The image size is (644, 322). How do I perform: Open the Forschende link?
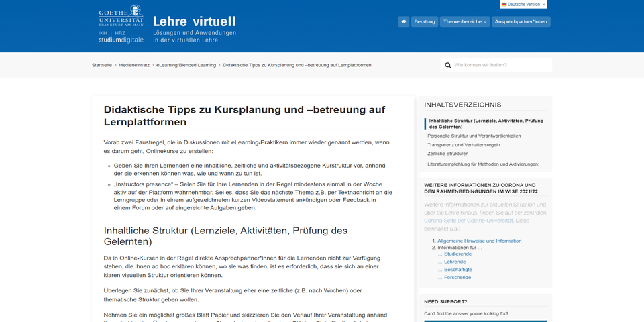[x=457, y=277]
